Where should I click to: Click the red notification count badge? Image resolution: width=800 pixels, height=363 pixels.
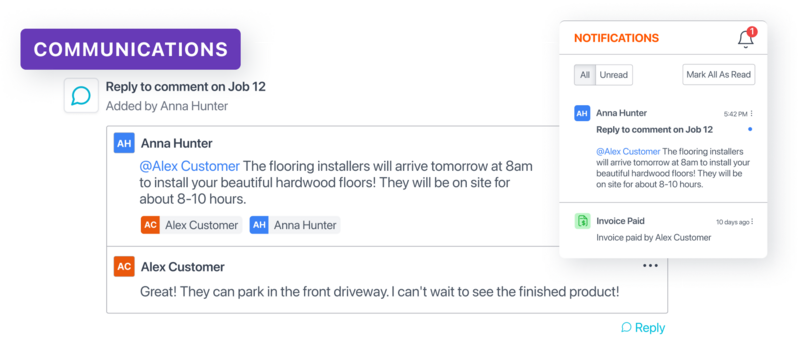click(x=752, y=32)
